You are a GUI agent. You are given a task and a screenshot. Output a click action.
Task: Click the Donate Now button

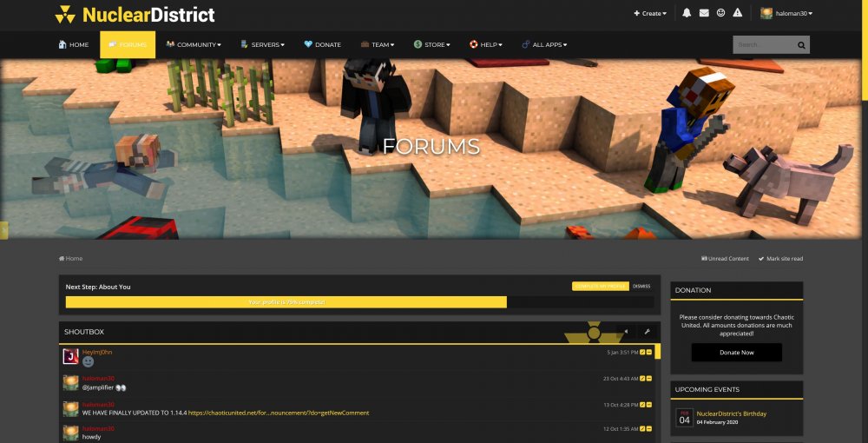pos(737,353)
